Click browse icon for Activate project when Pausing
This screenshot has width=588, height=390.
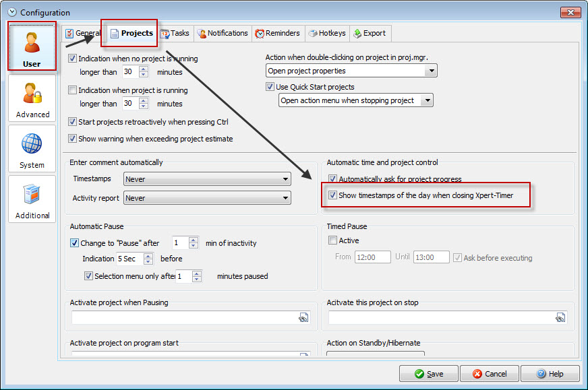click(x=303, y=318)
